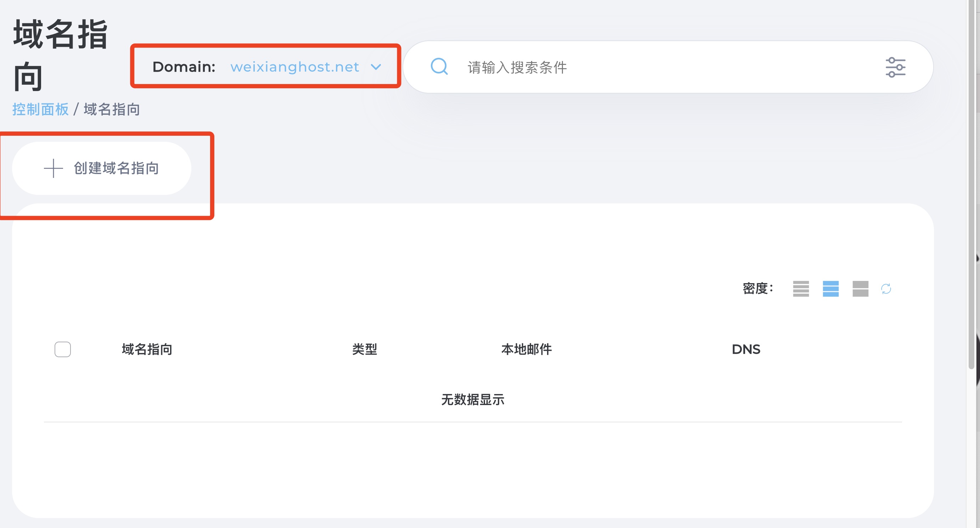Click the 创建域名指向 button
The height and width of the screenshot is (528, 980).
click(x=116, y=169)
